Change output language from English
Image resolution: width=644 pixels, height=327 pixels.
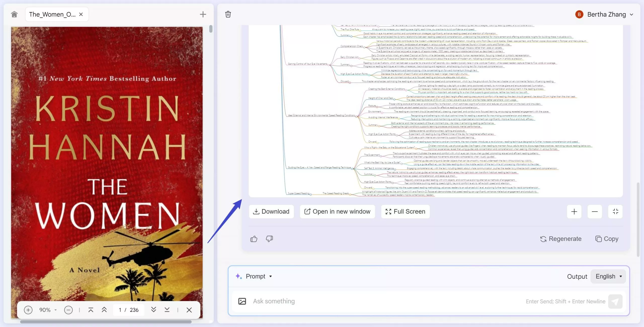click(x=608, y=276)
